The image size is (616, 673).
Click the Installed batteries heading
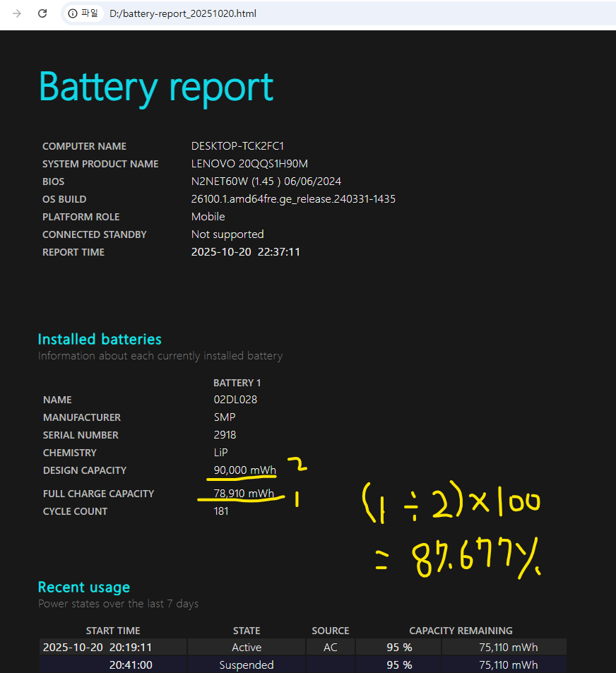(100, 339)
